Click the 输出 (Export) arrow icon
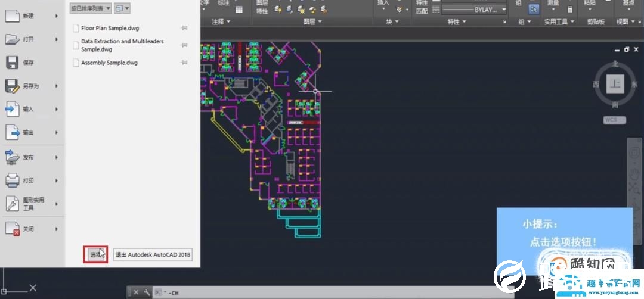This screenshot has width=644, height=299. 13,133
